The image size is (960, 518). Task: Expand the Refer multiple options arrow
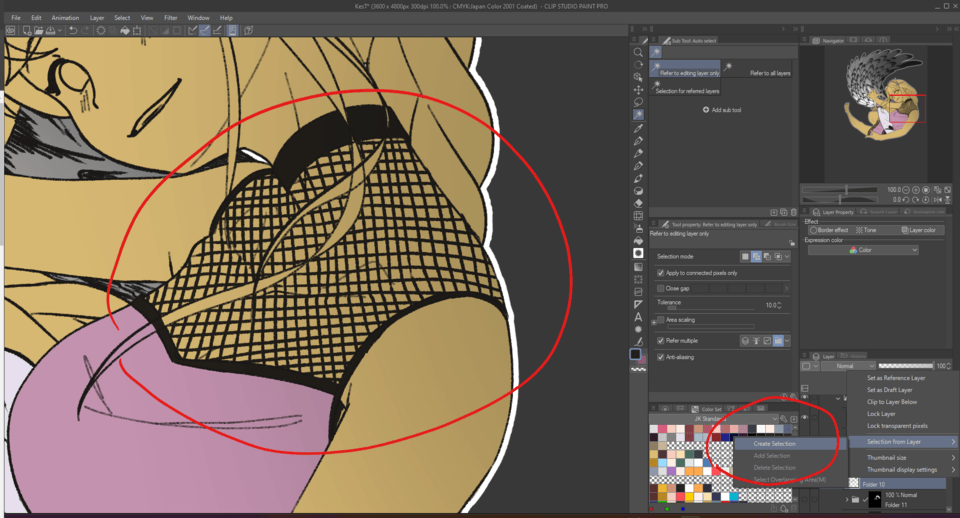click(x=787, y=340)
